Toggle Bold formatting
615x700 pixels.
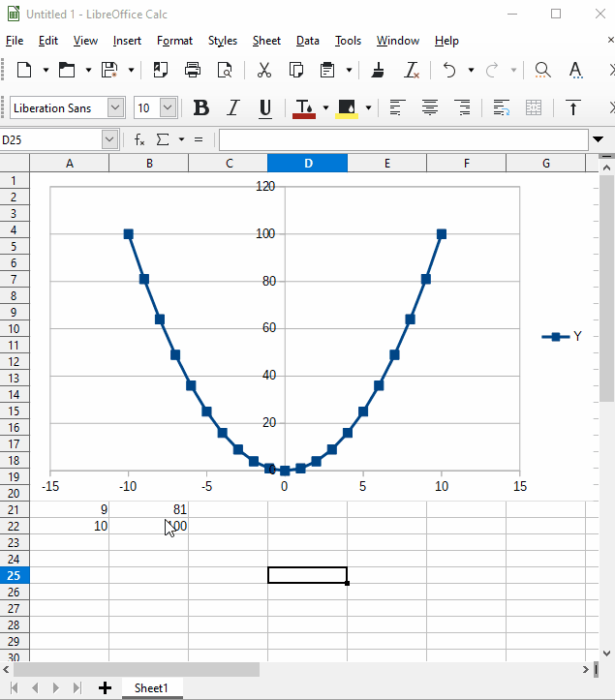click(x=201, y=108)
